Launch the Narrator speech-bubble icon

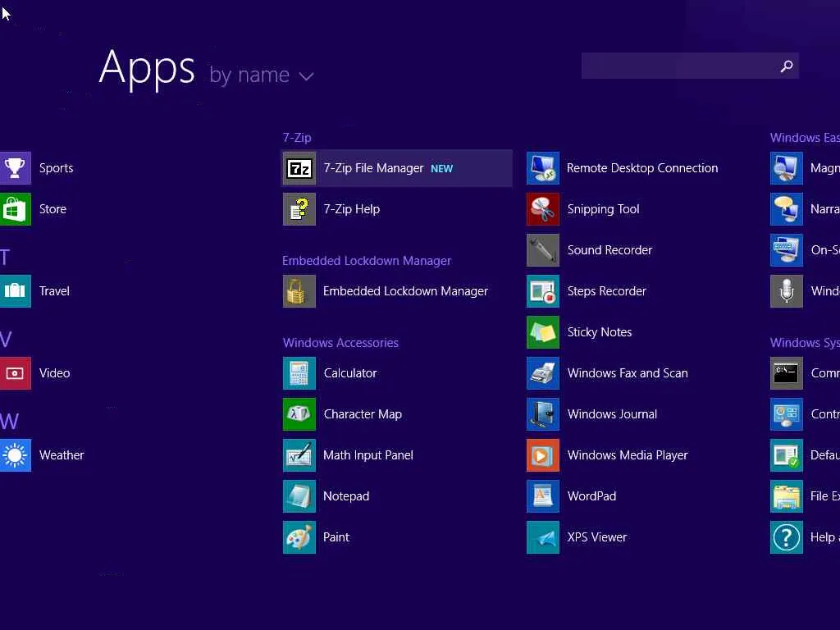[787, 209]
